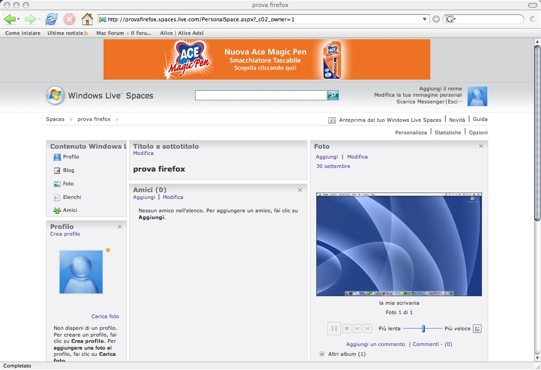
Task: Click Modifica la tua immagine personal
Action: 418,95
